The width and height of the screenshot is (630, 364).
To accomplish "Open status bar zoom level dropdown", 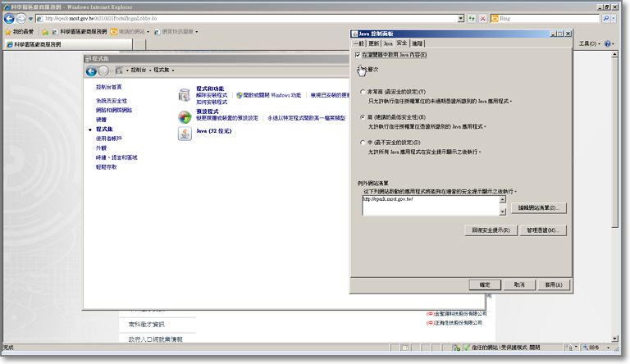I will pos(609,348).
